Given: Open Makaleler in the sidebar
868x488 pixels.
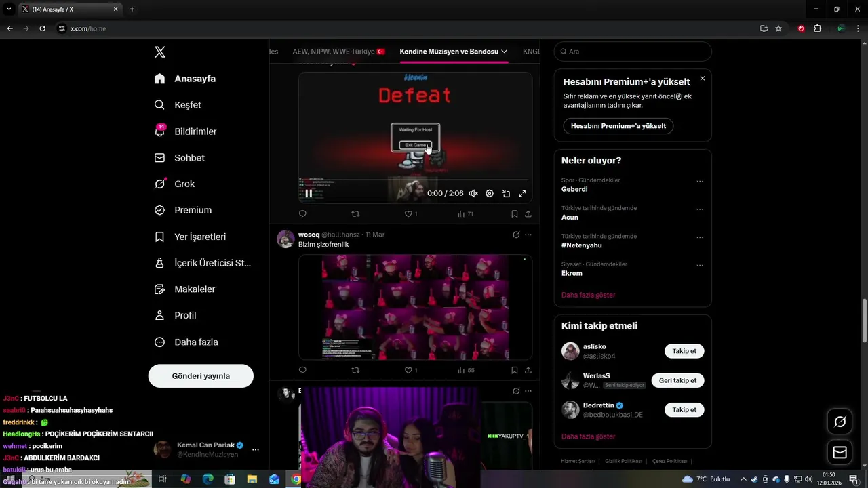Looking at the screenshot, I should [184, 289].
